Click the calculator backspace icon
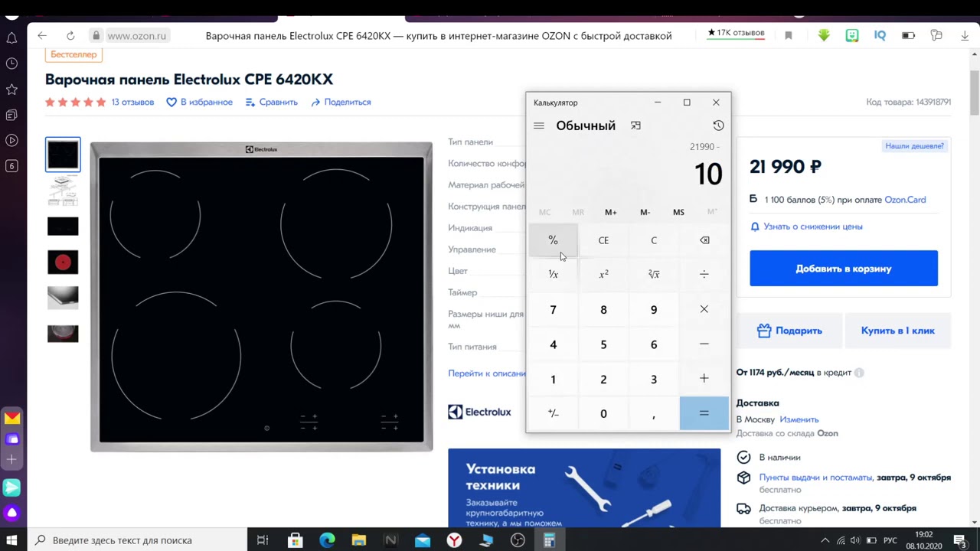The width and height of the screenshot is (980, 551). [x=704, y=240]
